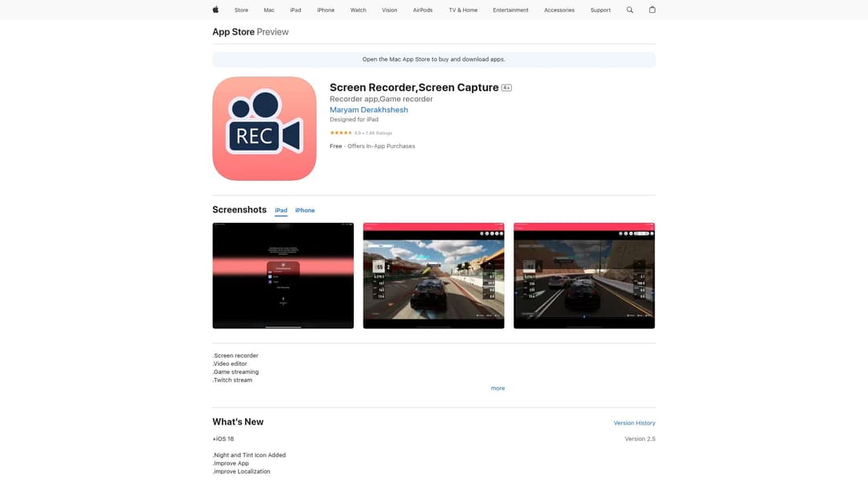
Task: Click the Screen Recorder app icon
Action: click(264, 129)
